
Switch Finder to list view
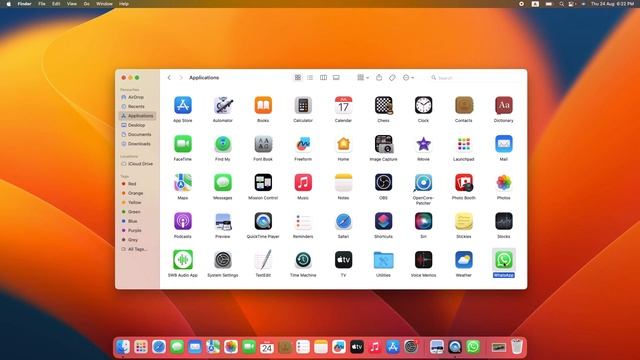pyautogui.click(x=310, y=78)
